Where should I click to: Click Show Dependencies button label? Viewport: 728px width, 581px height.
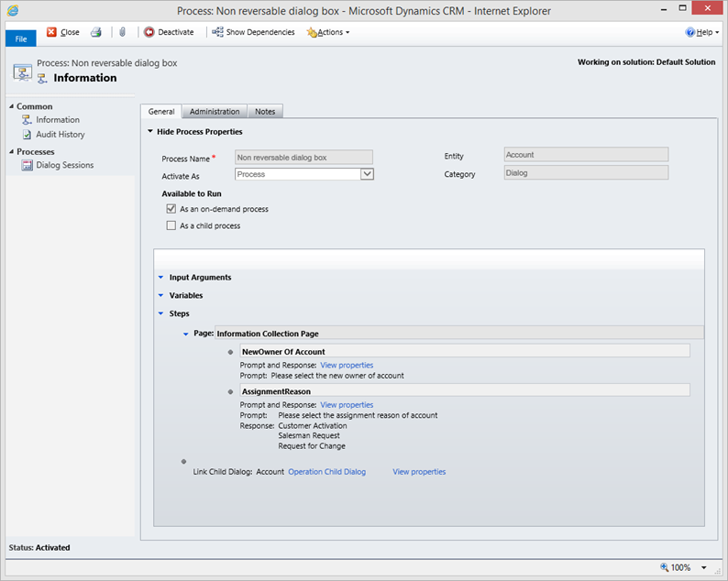260,32
